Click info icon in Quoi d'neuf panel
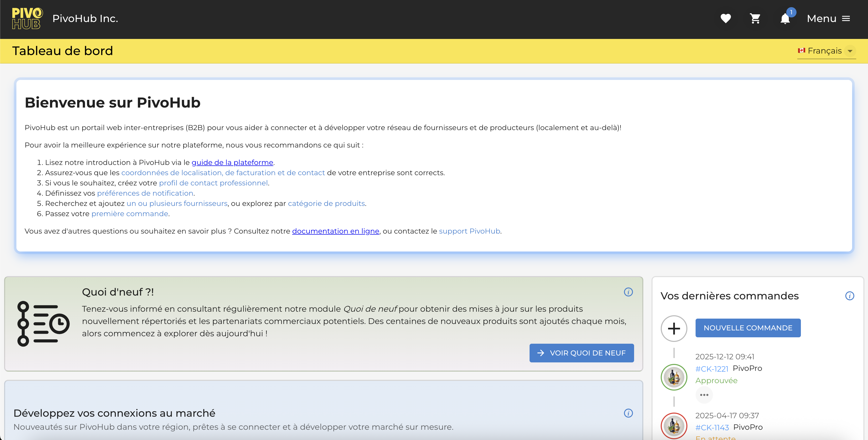Screen dimensions: 868x440 [628, 292]
